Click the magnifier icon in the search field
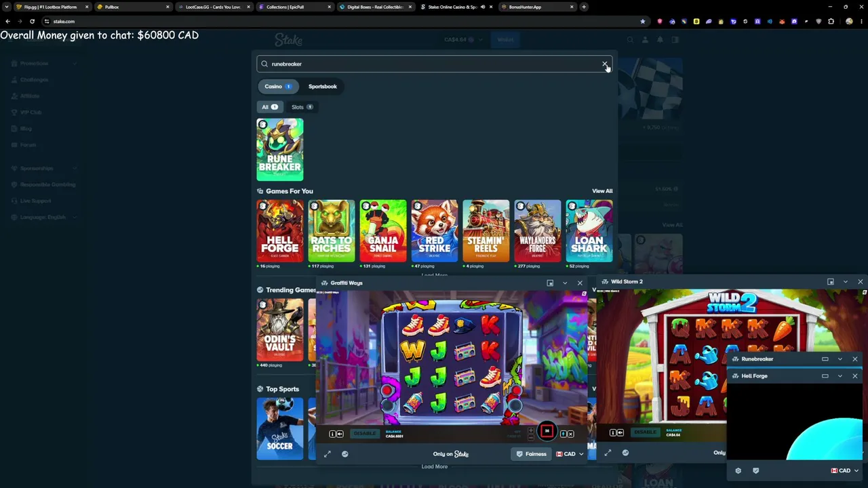The width and height of the screenshot is (868, 488). coord(264,64)
